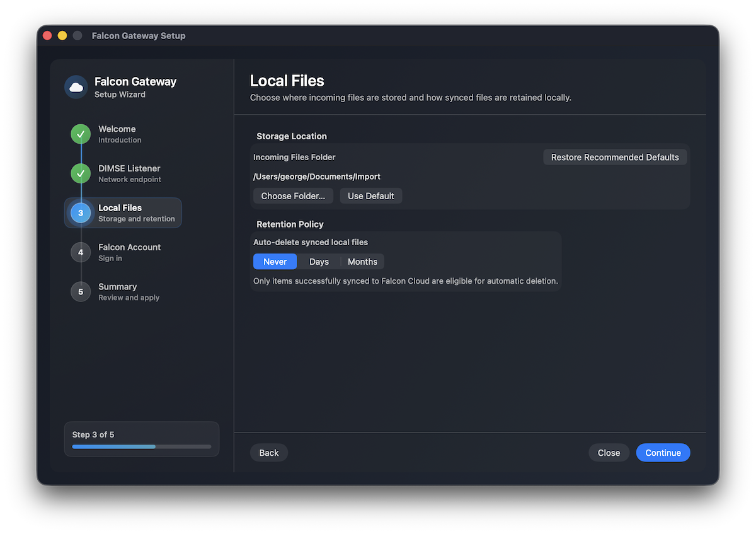Jump to the Summary review step
Image resolution: width=756 pixels, height=534 pixels.
tap(117, 291)
